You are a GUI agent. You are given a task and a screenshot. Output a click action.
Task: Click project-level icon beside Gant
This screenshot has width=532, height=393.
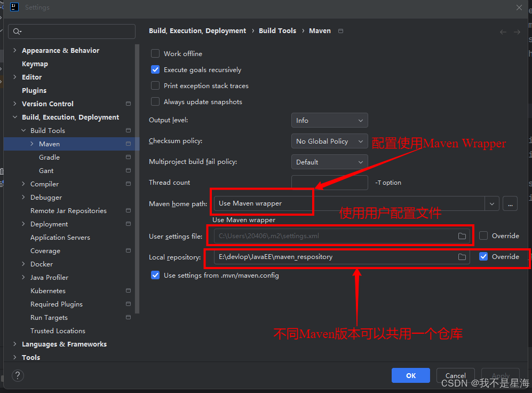click(x=128, y=170)
